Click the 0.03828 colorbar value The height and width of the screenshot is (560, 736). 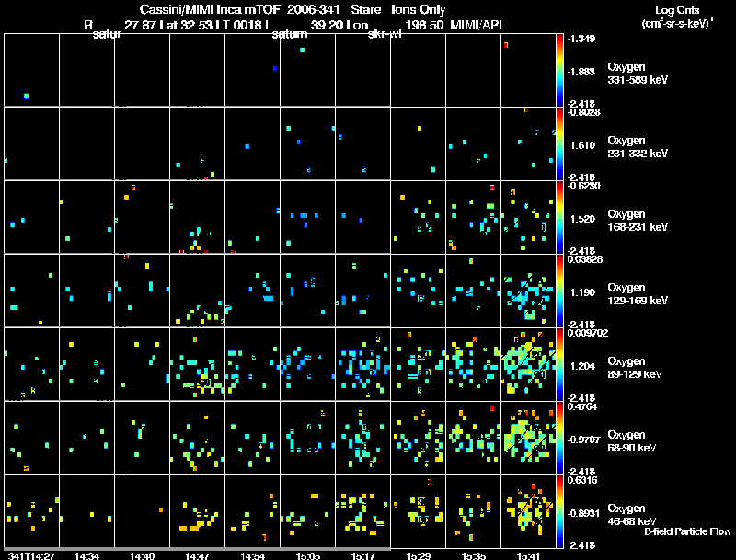coord(585,259)
